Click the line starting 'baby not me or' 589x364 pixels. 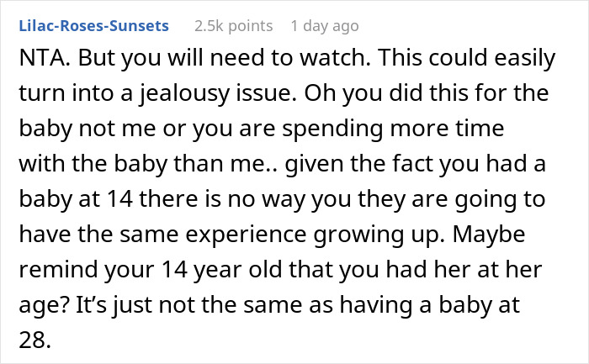pyautogui.click(x=262, y=129)
